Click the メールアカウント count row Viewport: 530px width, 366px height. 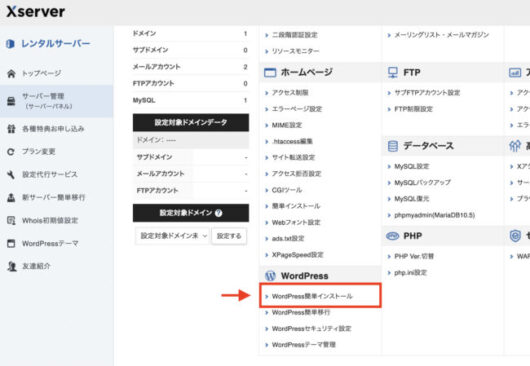pyautogui.click(x=190, y=67)
